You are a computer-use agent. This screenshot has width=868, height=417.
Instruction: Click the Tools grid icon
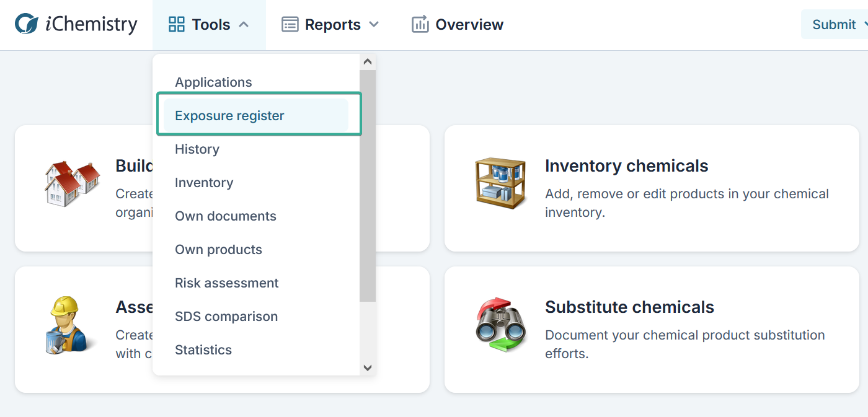click(x=177, y=25)
